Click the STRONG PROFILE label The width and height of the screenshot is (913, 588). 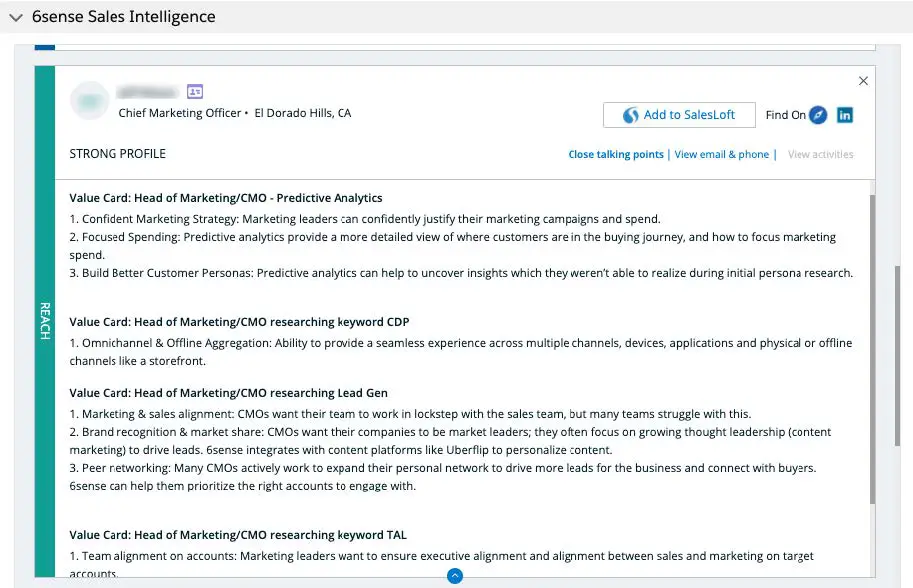[x=117, y=153]
